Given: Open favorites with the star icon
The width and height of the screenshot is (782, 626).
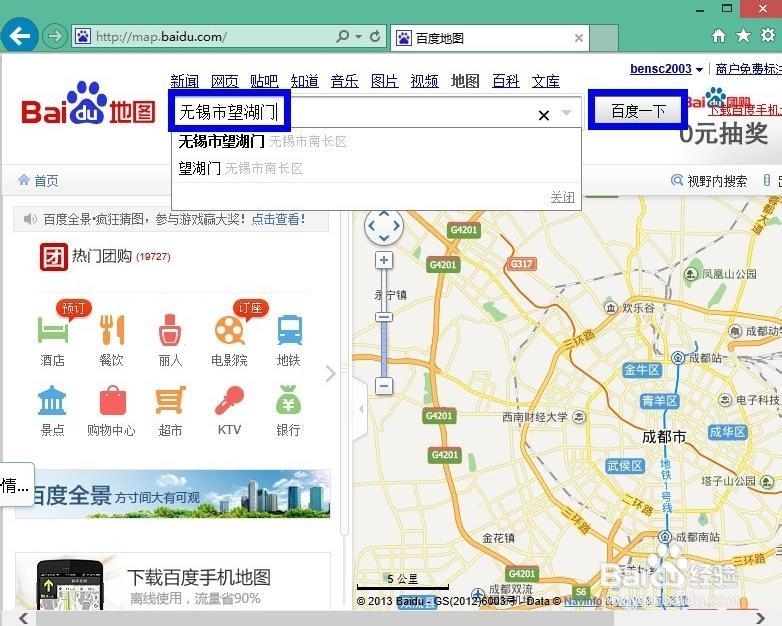Looking at the screenshot, I should 743,35.
